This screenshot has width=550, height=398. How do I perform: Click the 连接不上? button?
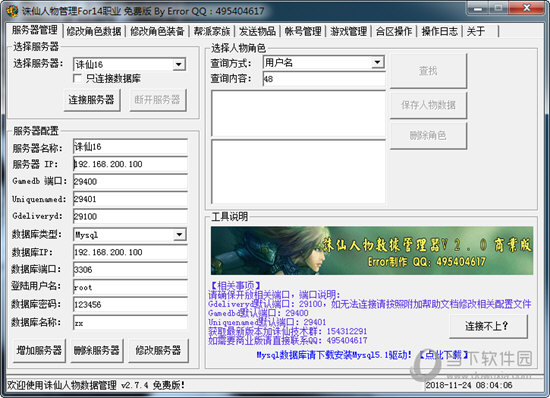coord(488,326)
